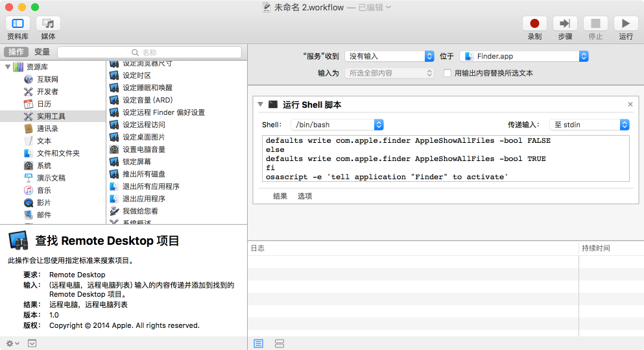
Task: Select 互联网 category in library
Action: (47, 79)
